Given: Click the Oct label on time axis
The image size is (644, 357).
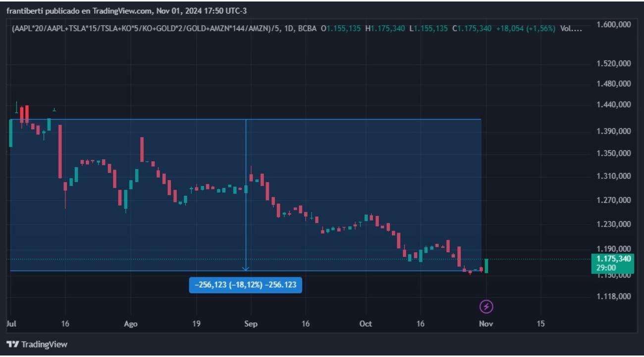Looking at the screenshot, I should coord(366,324).
